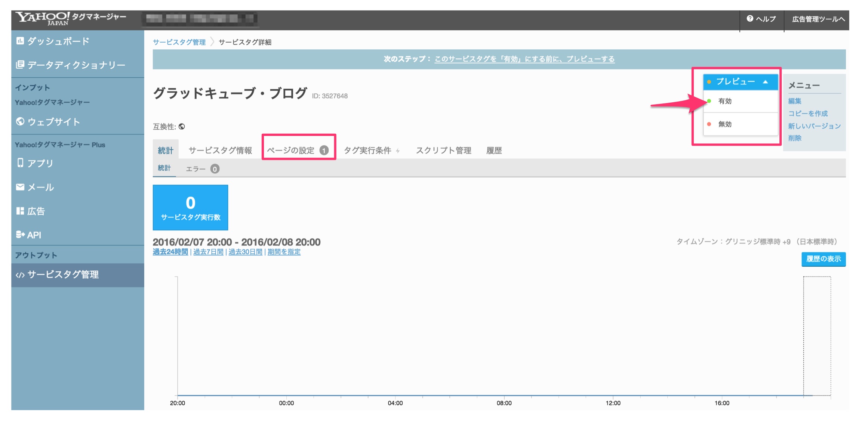This screenshot has height=425, width=868.
Task: Click the website globe icon in sidebar
Action: pos(20,121)
